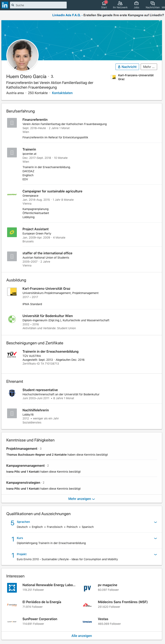Click the Suche search field
This screenshot has width=165, height=644.
(x=38, y=5)
